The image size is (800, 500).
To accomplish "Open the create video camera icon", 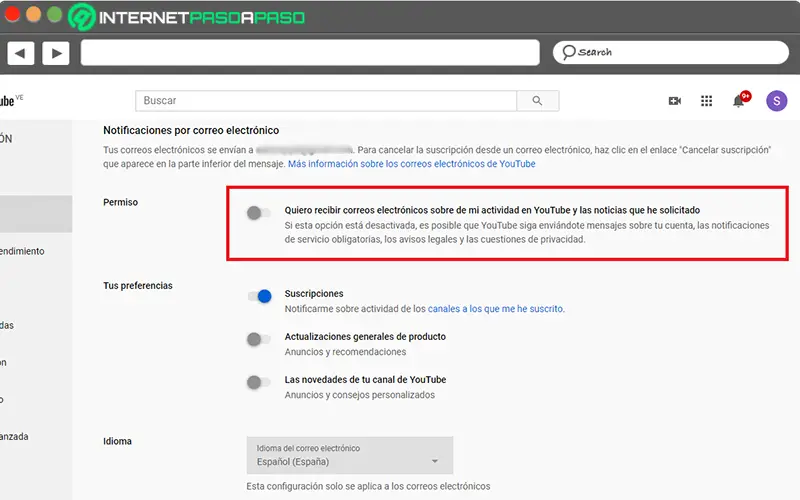I will 674,101.
